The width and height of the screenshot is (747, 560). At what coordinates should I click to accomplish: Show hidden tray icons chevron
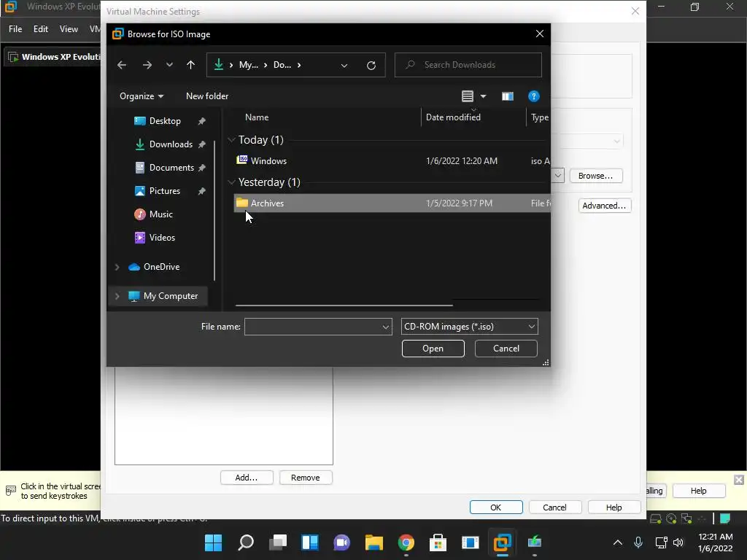pos(617,542)
